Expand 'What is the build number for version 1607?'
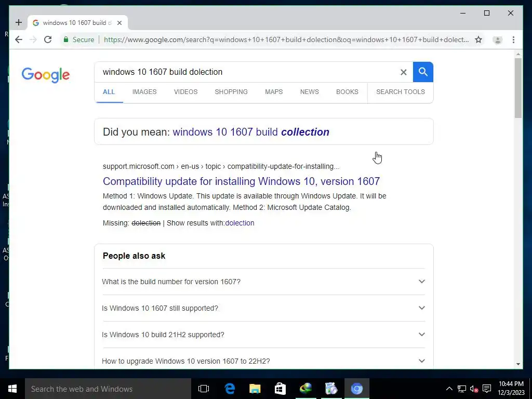Image resolution: width=532 pixels, height=399 pixels. pos(263,282)
